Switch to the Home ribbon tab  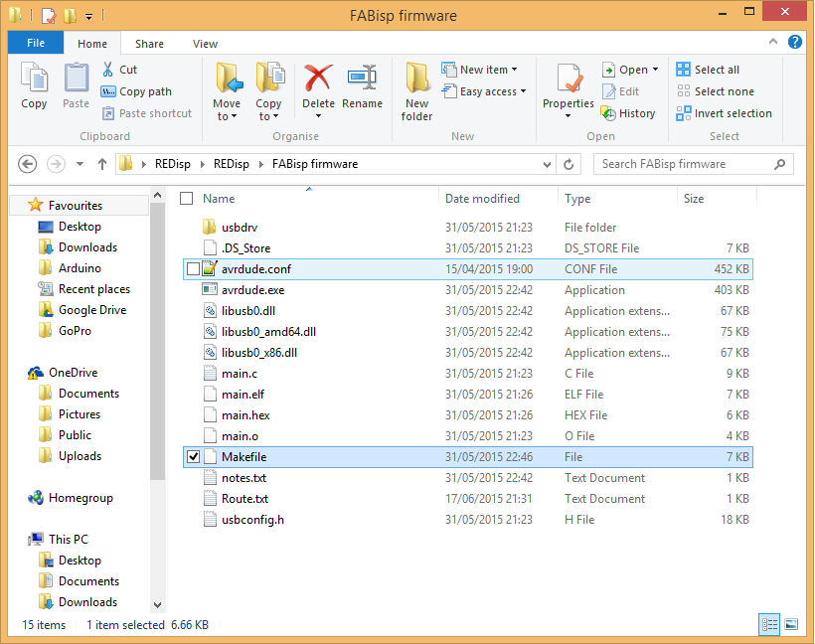click(x=92, y=44)
